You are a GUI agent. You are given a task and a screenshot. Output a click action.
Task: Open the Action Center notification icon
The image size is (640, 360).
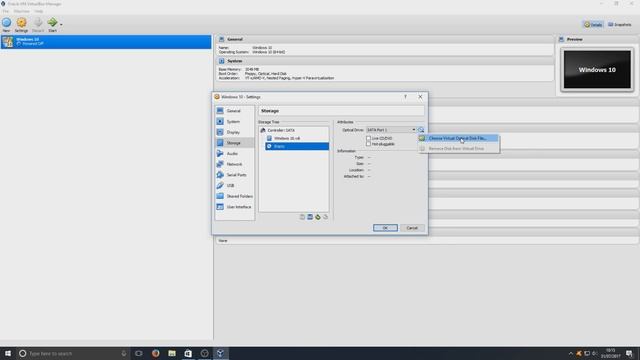(x=629, y=353)
